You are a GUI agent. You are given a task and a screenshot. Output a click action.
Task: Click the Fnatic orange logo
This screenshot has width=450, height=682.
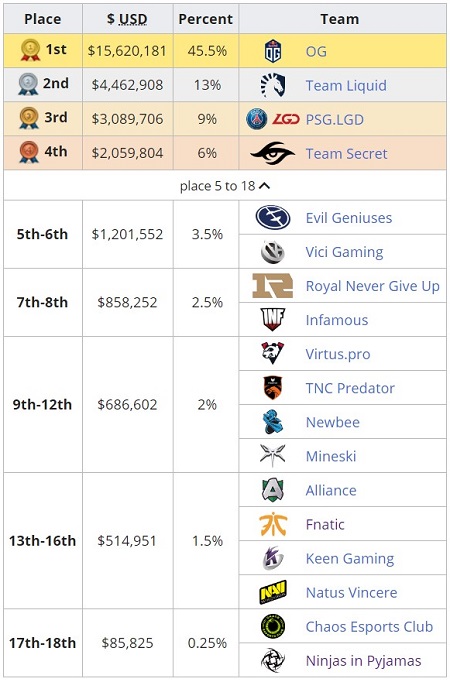[x=273, y=524]
